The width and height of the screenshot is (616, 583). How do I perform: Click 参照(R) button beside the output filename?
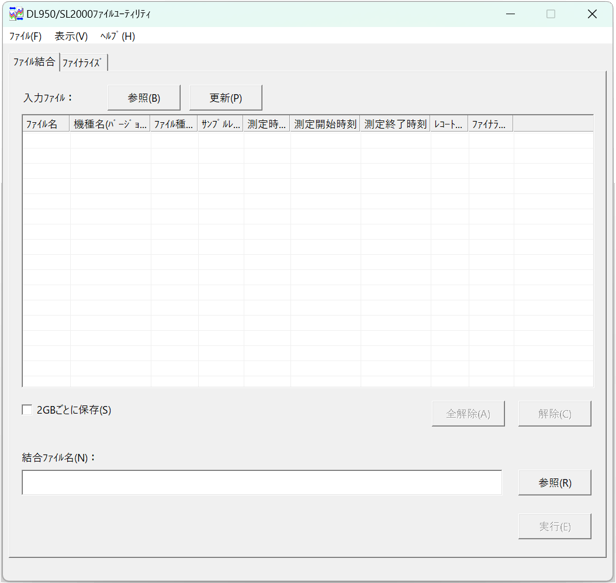tap(554, 483)
